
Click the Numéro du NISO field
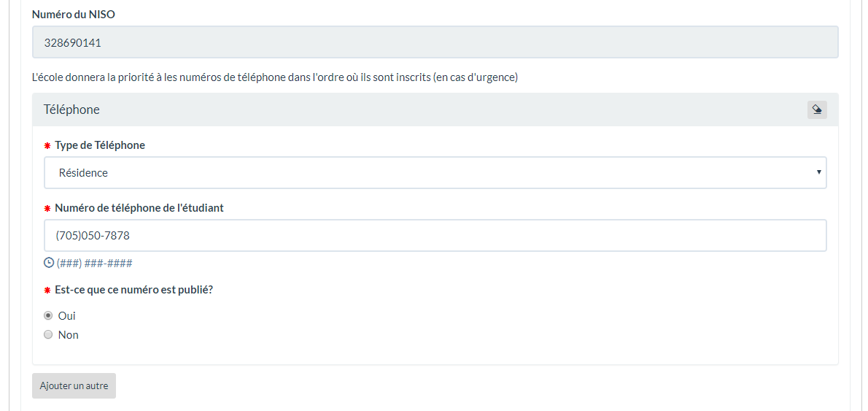tap(435, 42)
